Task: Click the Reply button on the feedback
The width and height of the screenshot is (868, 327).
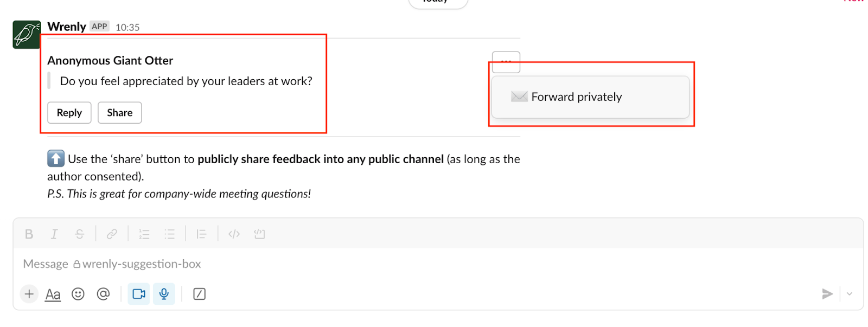Action: click(69, 112)
